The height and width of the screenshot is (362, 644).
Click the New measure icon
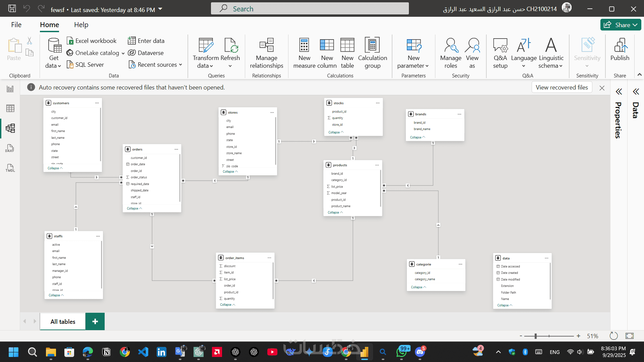pyautogui.click(x=304, y=45)
